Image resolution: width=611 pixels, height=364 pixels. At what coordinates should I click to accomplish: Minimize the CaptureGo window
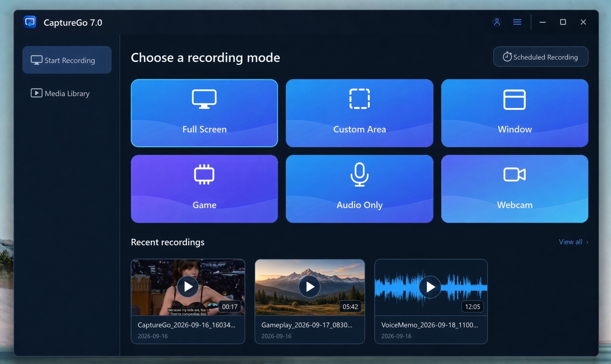click(543, 22)
